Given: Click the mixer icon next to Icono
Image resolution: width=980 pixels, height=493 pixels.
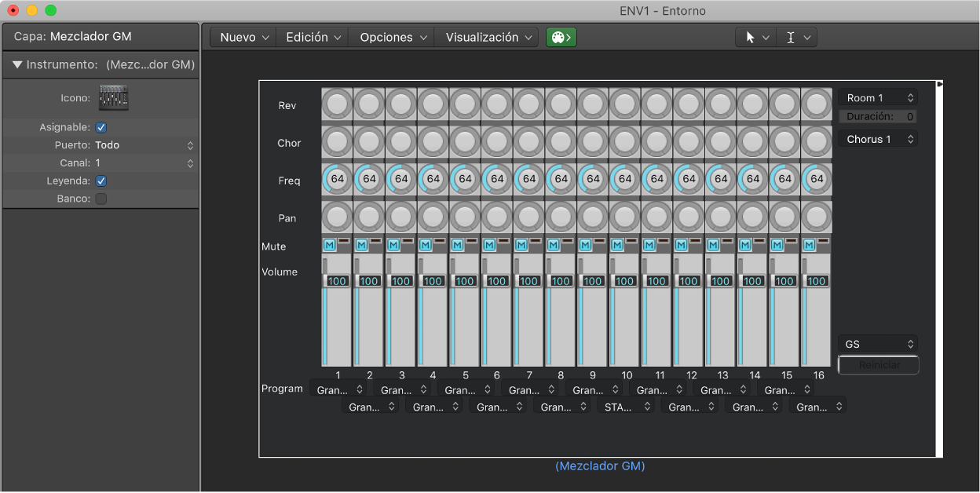Looking at the screenshot, I should point(113,98).
